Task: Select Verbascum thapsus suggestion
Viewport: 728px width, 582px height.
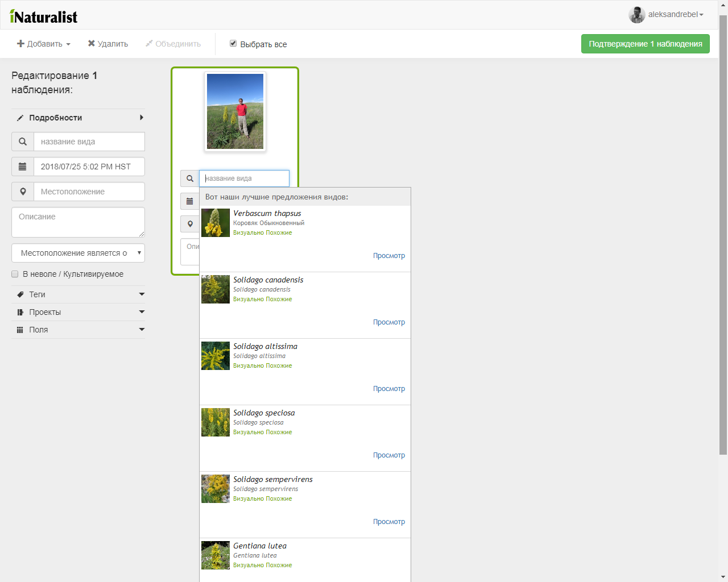Action: pos(267,214)
